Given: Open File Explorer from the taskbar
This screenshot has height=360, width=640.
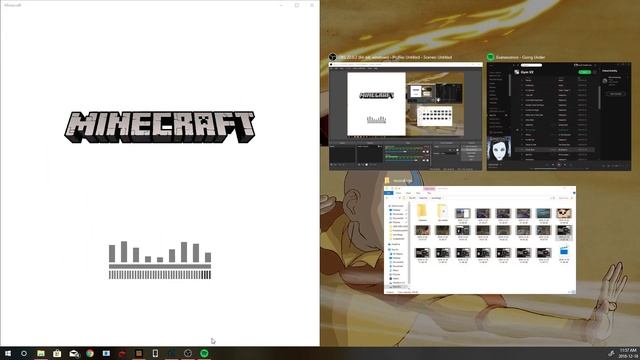Looking at the screenshot, I should point(41,353).
